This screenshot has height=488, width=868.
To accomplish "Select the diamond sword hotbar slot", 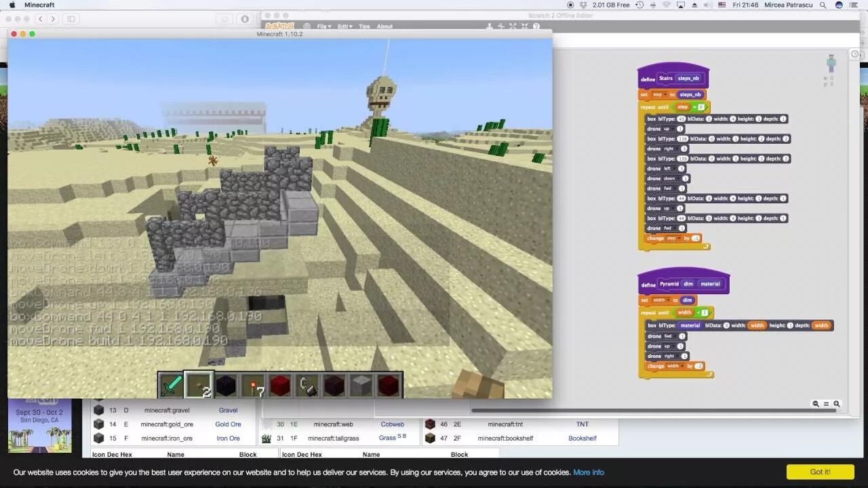I will 172,386.
